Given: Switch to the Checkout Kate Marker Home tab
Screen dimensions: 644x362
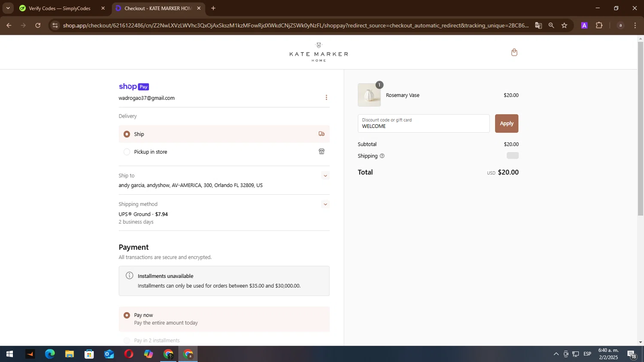Looking at the screenshot, I should [158, 8].
